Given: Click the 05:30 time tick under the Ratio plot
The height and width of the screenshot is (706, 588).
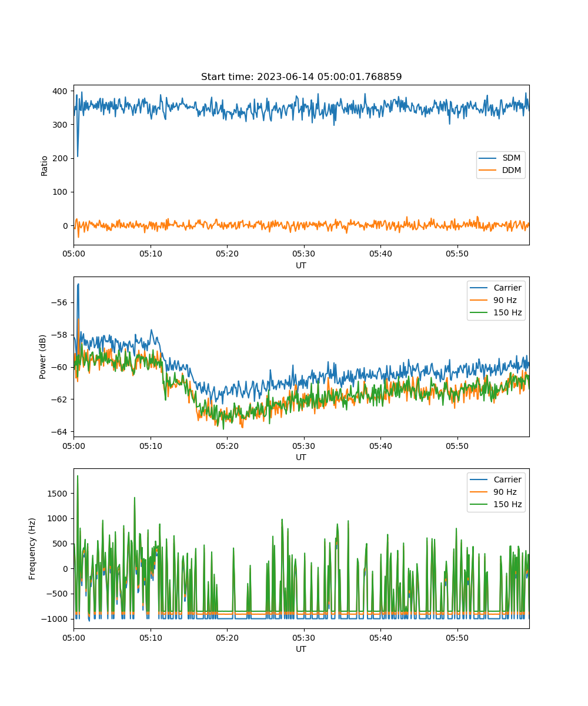Looking at the screenshot, I should [x=304, y=254].
